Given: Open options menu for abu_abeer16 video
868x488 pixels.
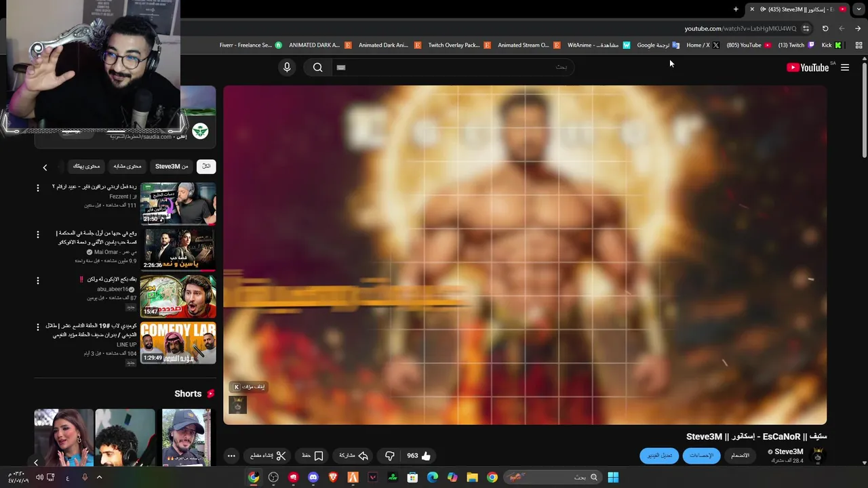Looking at the screenshot, I should (38, 280).
